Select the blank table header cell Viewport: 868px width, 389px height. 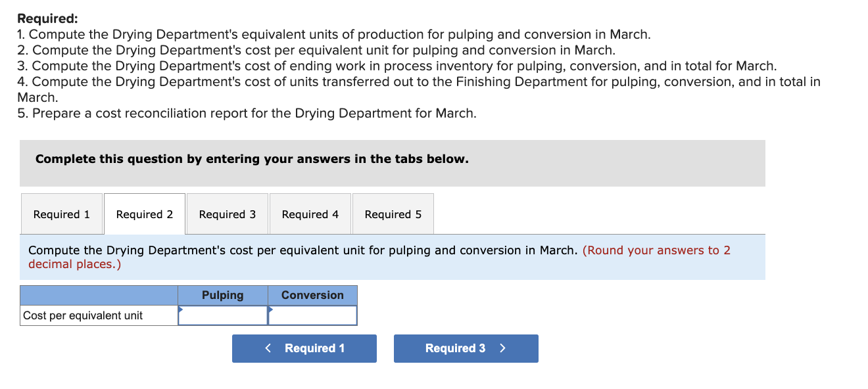click(x=99, y=295)
